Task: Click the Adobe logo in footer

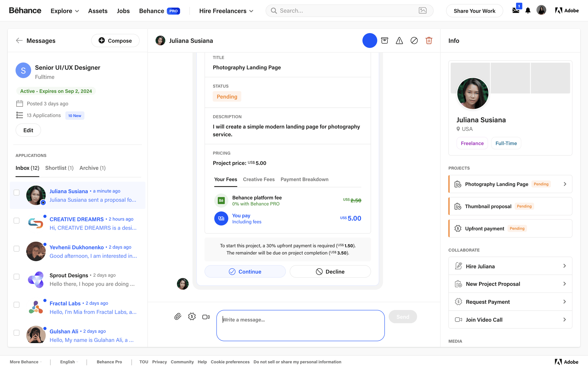Action: point(567,362)
